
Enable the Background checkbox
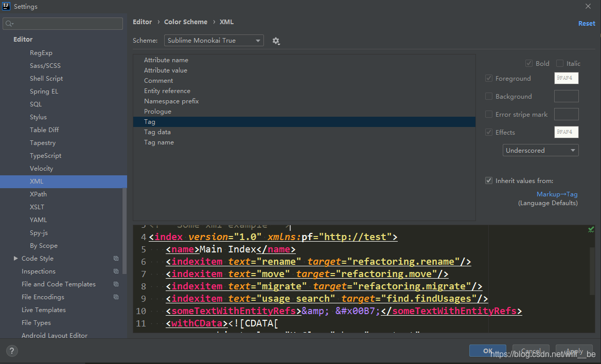pyautogui.click(x=489, y=96)
